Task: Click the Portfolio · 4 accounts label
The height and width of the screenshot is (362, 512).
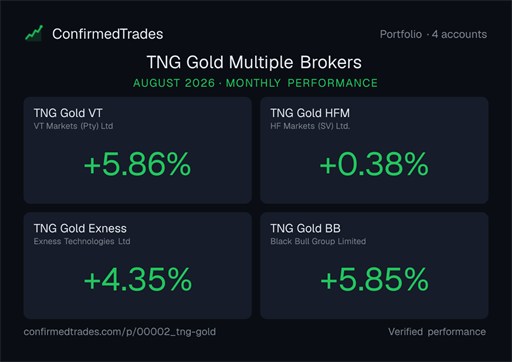Action: coord(433,34)
